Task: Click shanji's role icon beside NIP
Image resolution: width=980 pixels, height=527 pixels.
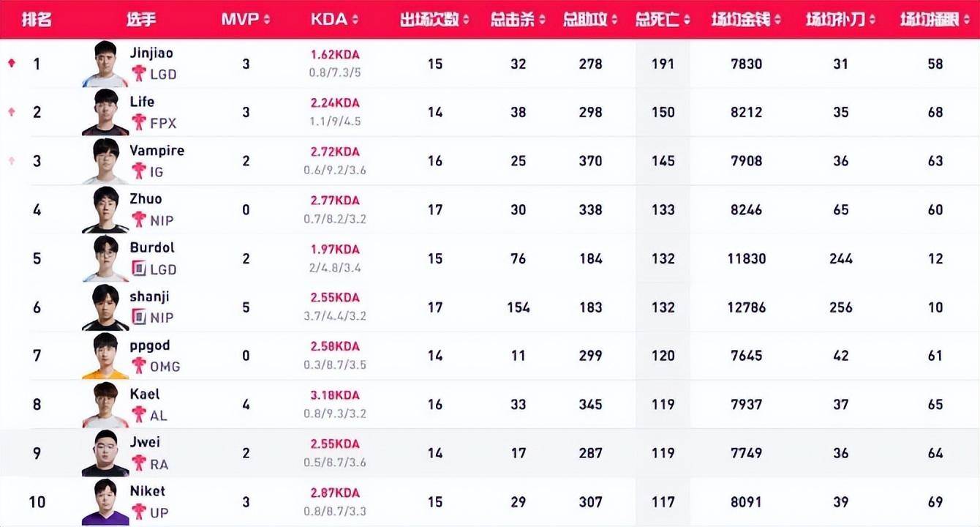Action: click(x=138, y=318)
